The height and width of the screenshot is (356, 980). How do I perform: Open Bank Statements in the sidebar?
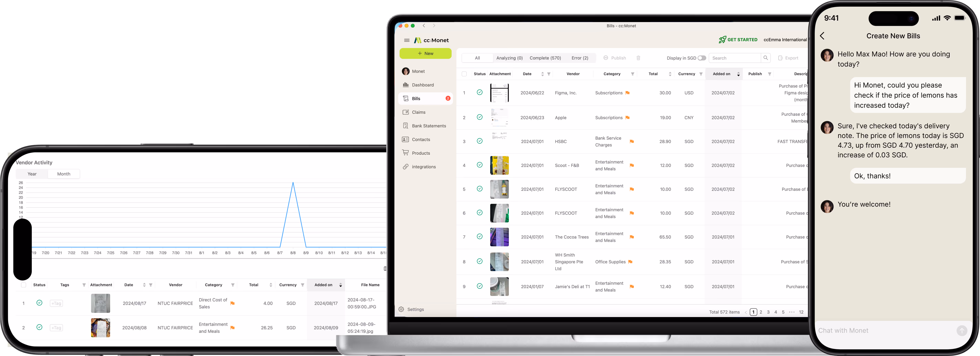[425, 126]
